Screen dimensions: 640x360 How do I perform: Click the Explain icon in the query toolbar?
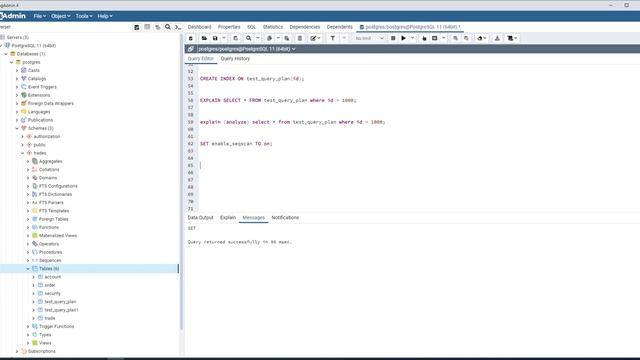424,38
